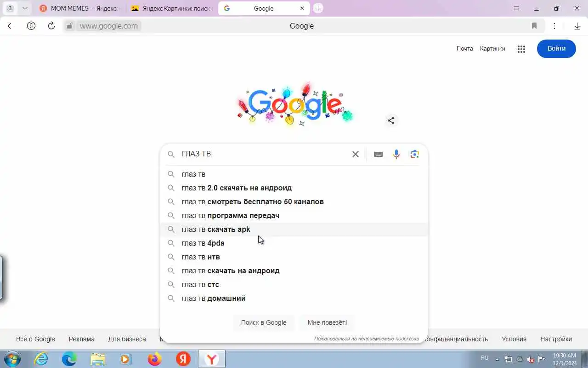
Task: Select the Google tab
Action: click(x=264, y=8)
